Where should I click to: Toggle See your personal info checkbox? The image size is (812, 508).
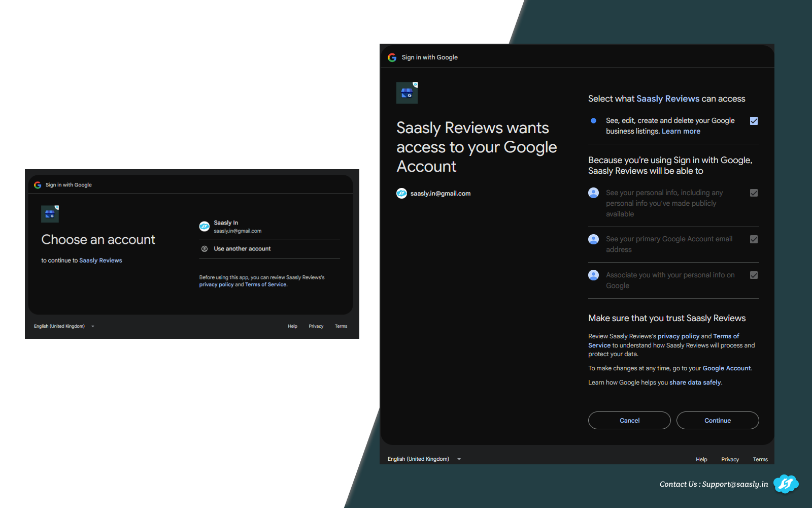(x=754, y=193)
